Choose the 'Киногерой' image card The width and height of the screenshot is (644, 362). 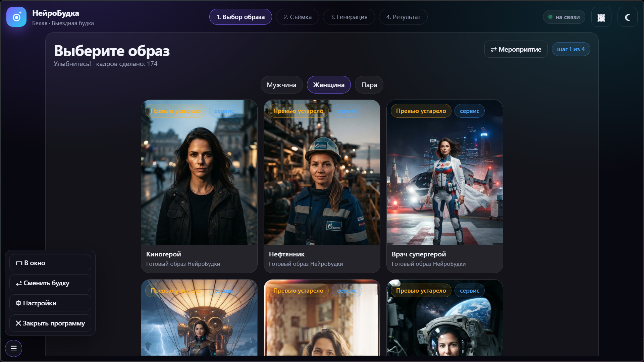[199, 186]
